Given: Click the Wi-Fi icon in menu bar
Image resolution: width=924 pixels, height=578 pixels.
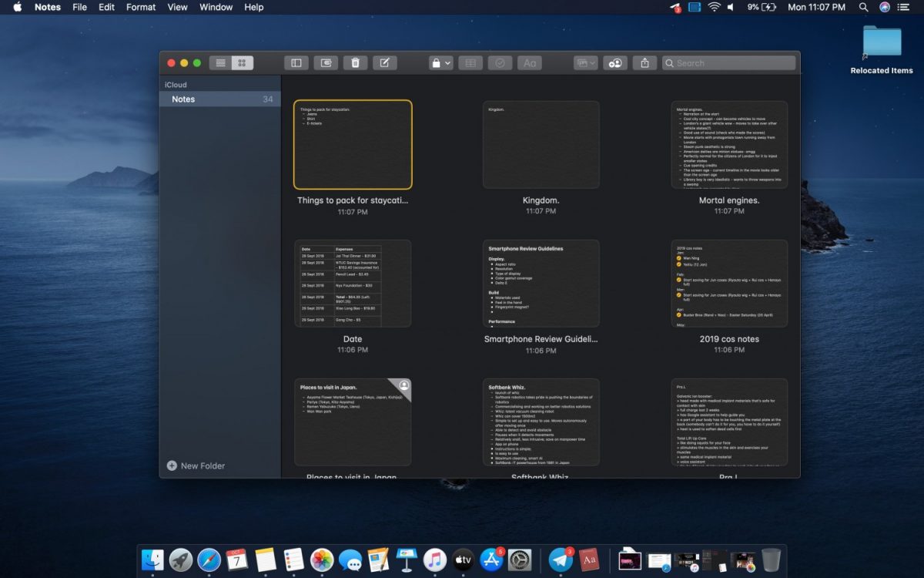Looking at the screenshot, I should 715,7.
